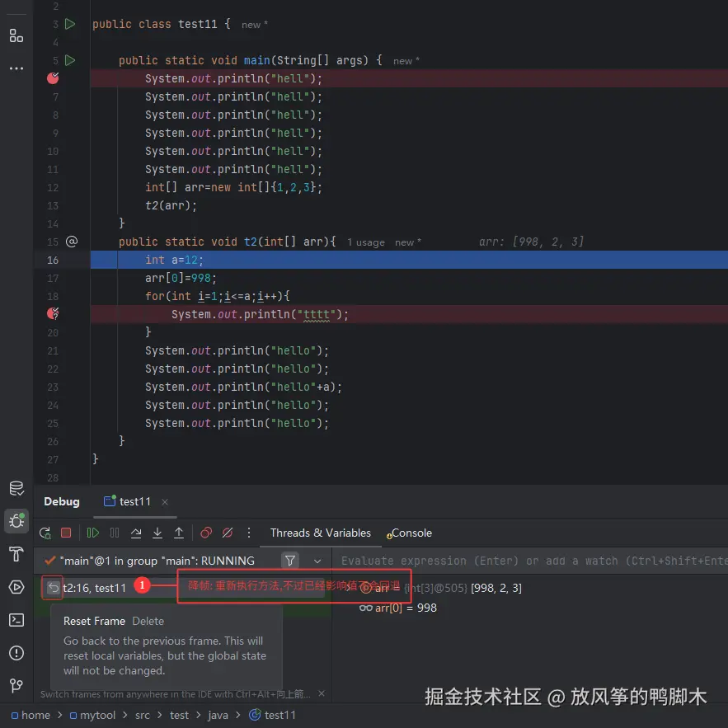This screenshot has height=728, width=728.
Task: Click java breadcrumb
Action: coord(218,716)
